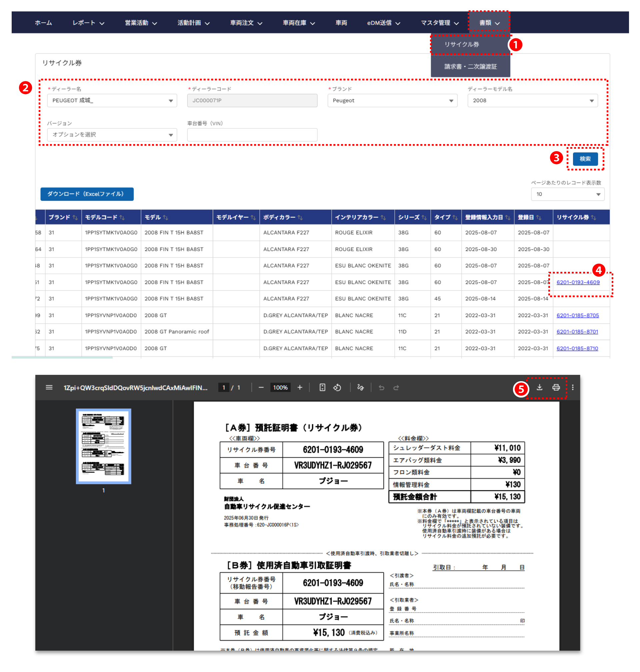Open the バージョン options dropdown
640x672 pixels.
pyautogui.click(x=112, y=134)
